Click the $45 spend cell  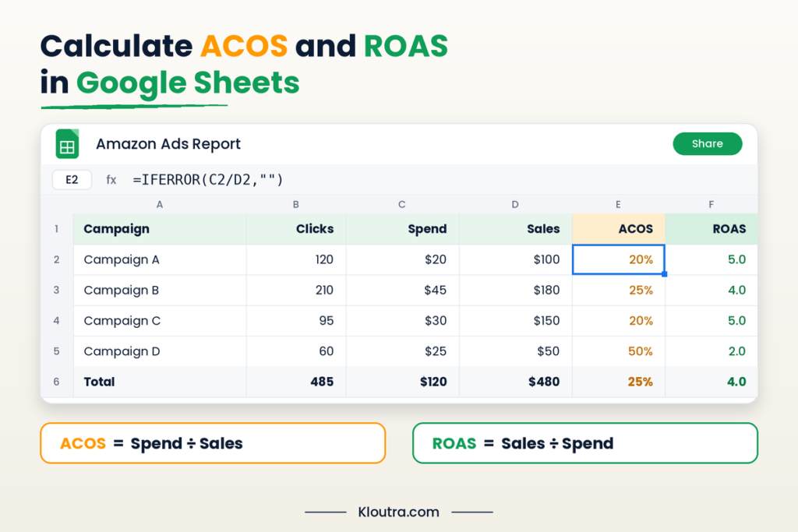(403, 290)
